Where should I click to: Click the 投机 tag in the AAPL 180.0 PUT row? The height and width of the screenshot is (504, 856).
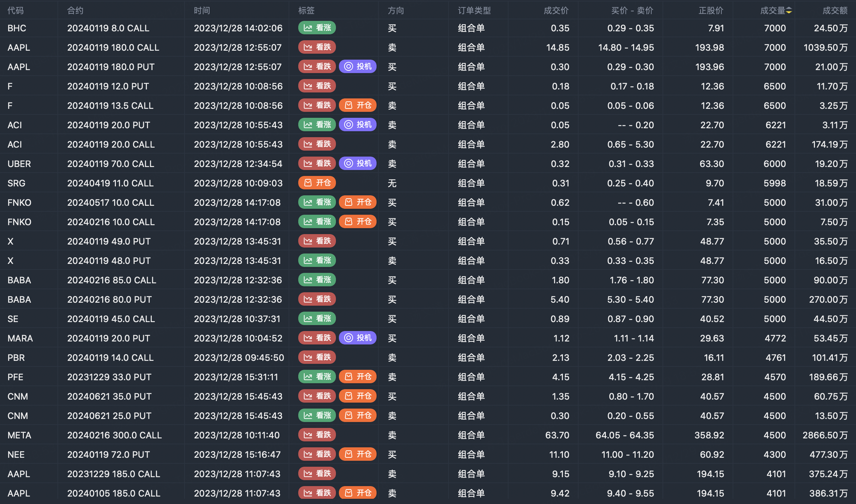tap(358, 67)
